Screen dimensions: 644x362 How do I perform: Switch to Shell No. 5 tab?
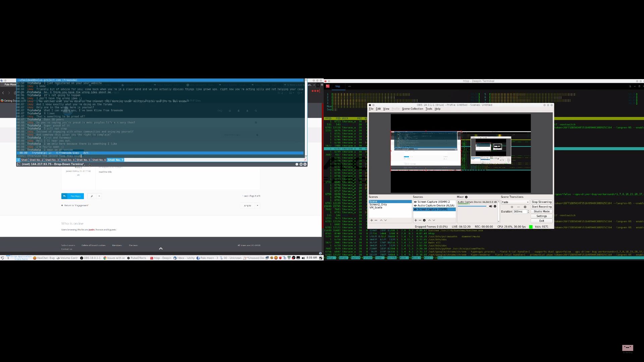coord(83,160)
